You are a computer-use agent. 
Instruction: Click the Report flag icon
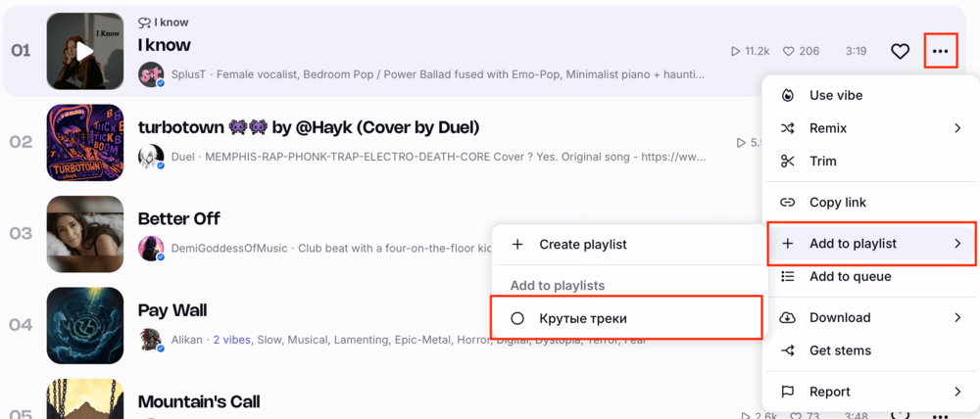tap(788, 392)
